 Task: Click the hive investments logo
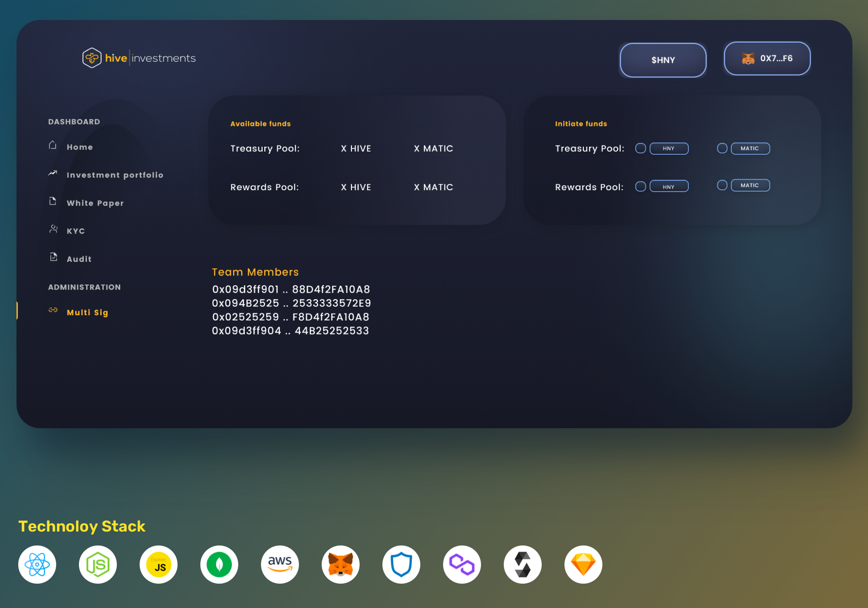click(139, 58)
